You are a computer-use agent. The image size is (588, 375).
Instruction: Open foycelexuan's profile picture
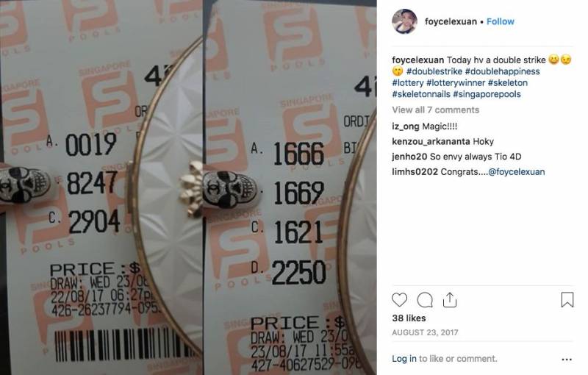(x=405, y=21)
